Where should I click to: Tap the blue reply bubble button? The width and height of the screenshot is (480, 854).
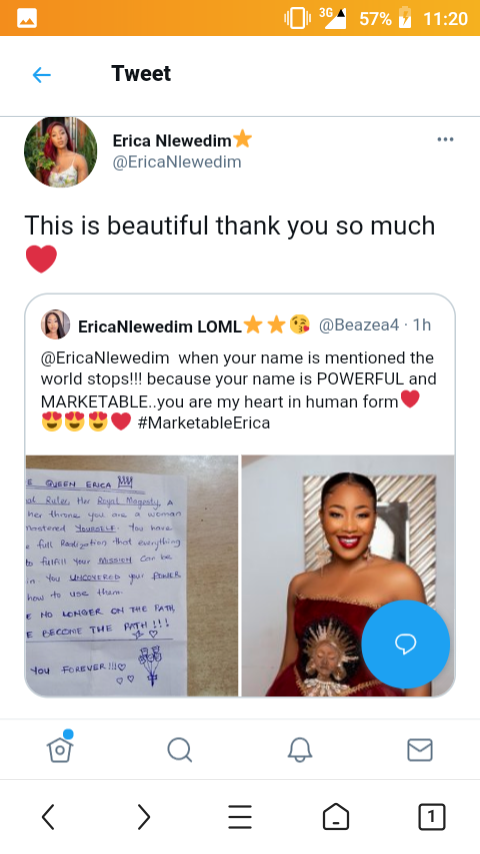pos(405,644)
